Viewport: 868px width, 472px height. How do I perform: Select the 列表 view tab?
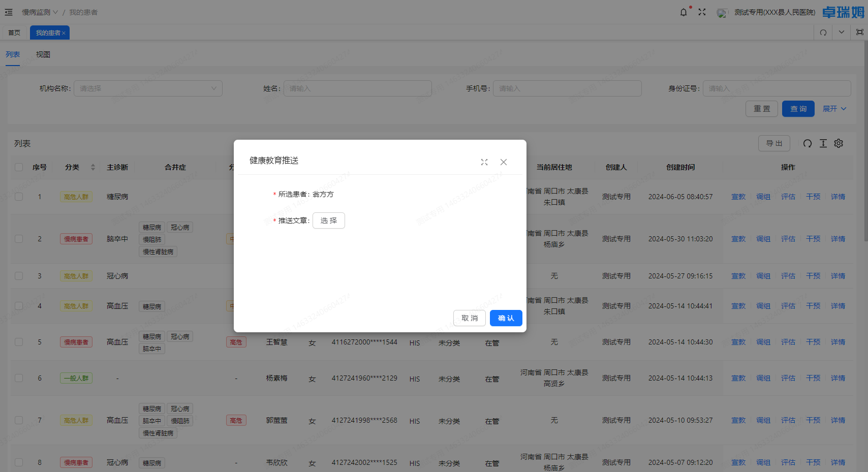(13, 54)
